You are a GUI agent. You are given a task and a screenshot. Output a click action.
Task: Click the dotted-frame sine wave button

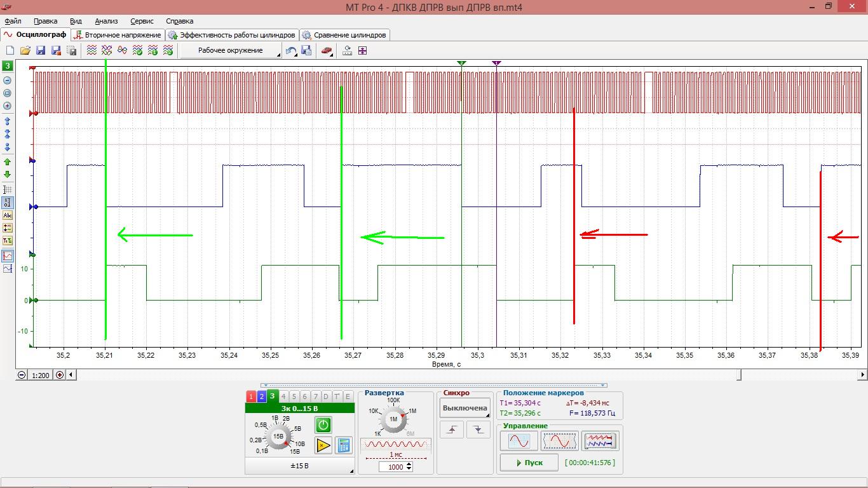tap(559, 440)
